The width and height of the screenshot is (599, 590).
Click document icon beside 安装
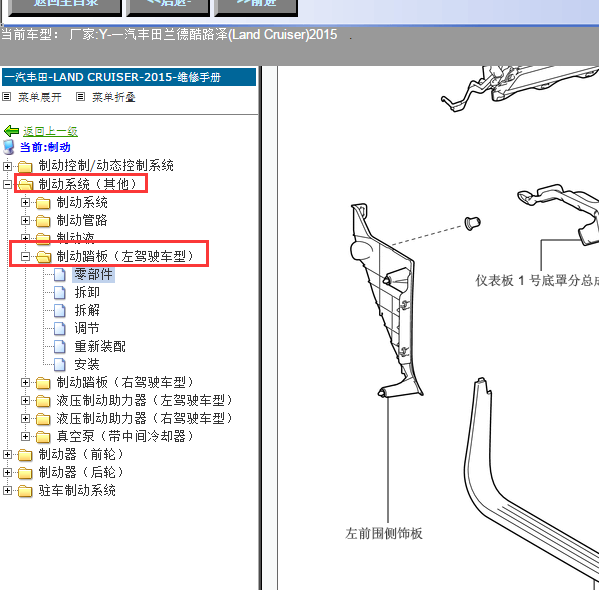(60, 364)
